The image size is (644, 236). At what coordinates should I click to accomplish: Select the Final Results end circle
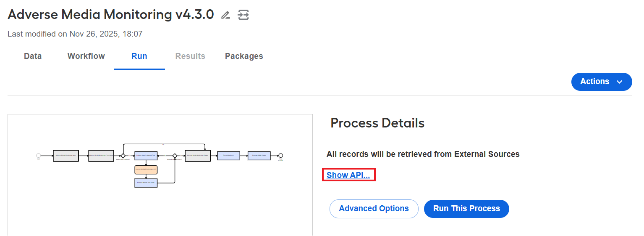point(281,156)
